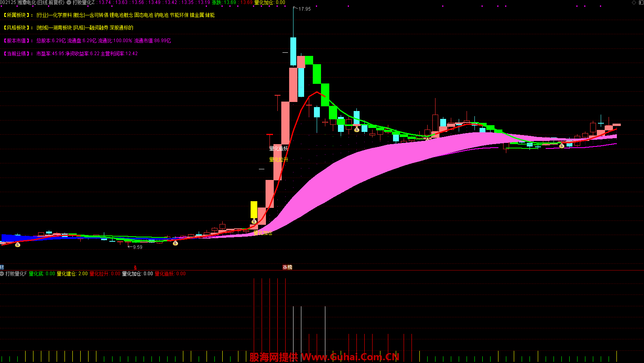Open the dropdown arrow beside 打败量化F
644x363 pixels.
pos(2,274)
